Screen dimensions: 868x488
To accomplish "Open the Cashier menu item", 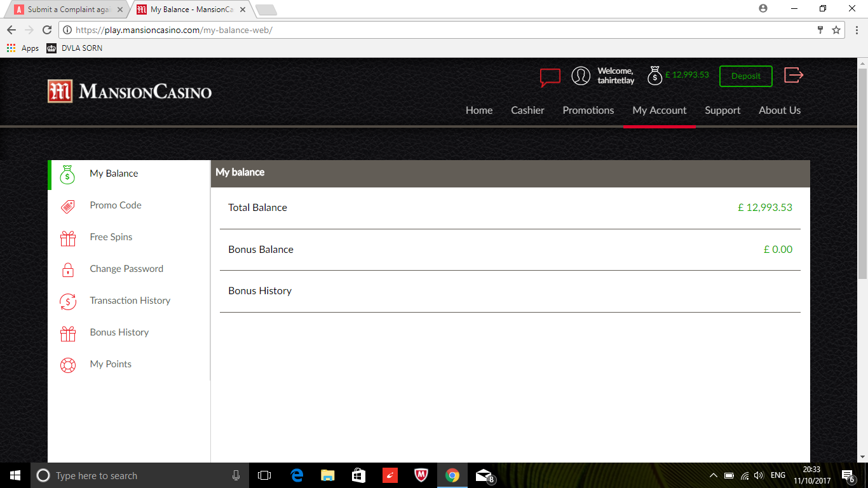I will point(527,110).
